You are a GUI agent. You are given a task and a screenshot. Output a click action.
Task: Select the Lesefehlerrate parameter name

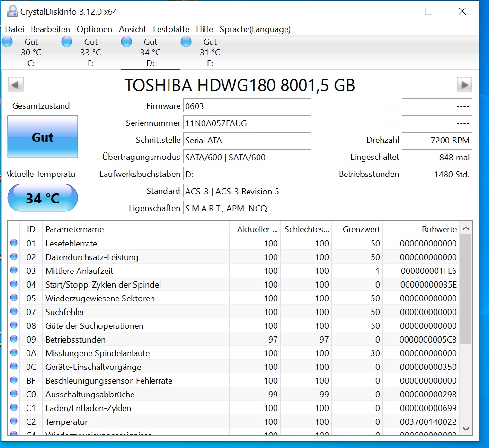(x=71, y=244)
